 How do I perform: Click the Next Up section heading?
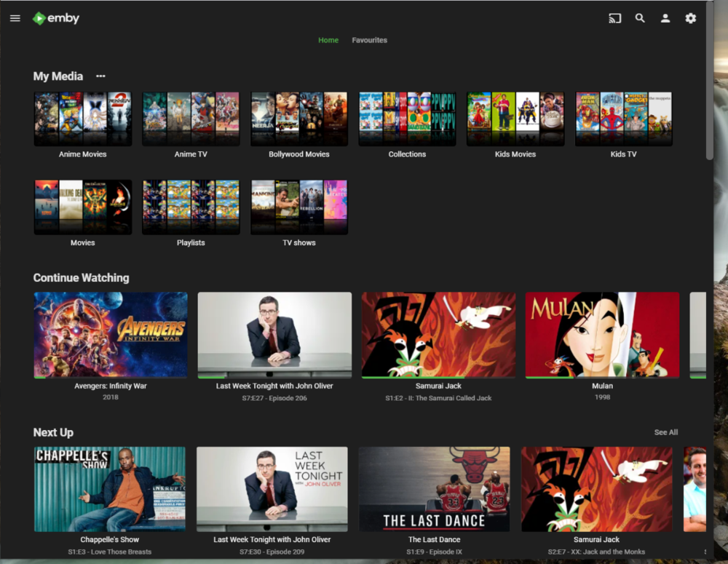click(53, 432)
